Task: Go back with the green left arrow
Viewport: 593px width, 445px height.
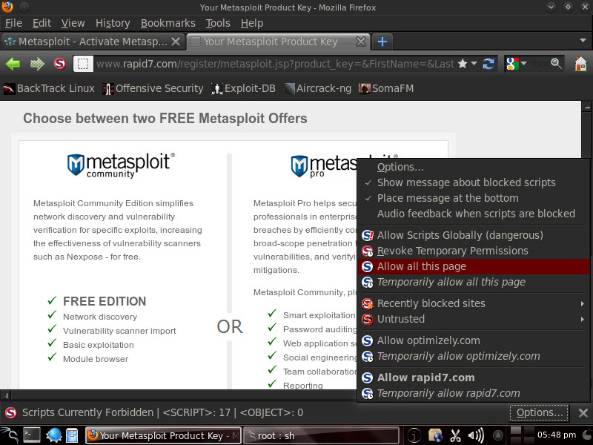Action: (14, 64)
